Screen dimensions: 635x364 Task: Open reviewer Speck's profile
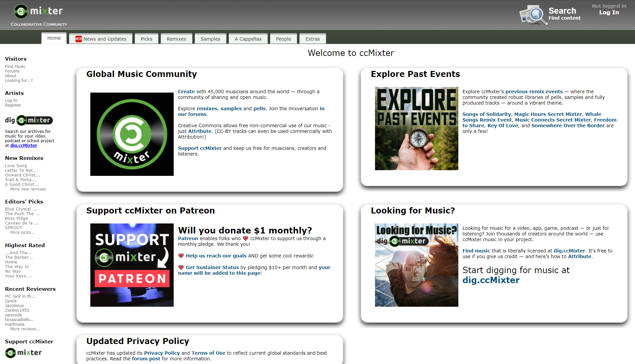pos(11,301)
